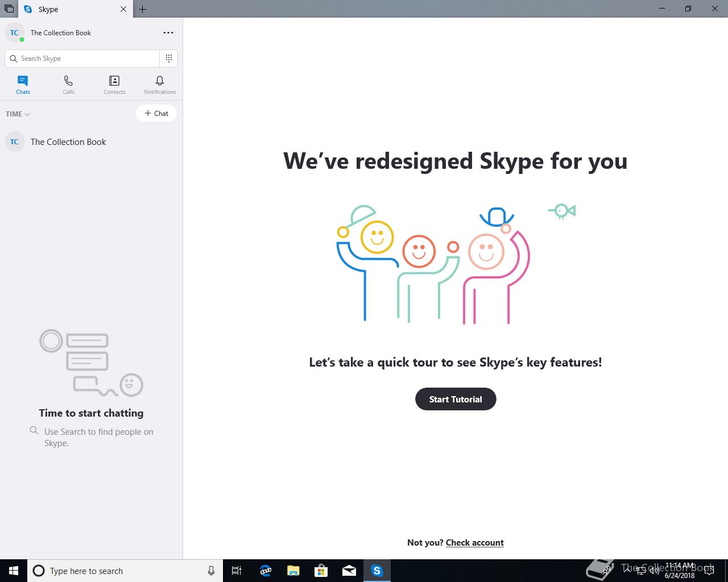
Task: Open The Collection Book conversation
Action: click(91, 142)
